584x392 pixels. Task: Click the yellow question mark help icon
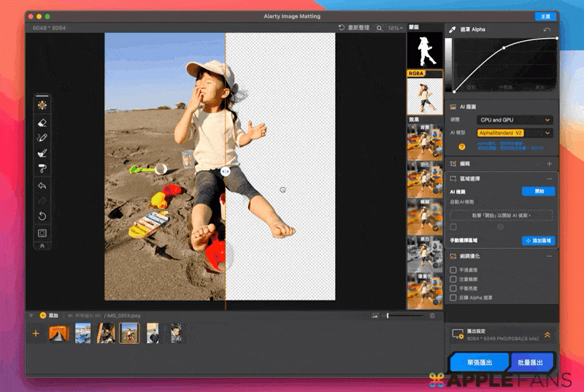click(x=462, y=146)
